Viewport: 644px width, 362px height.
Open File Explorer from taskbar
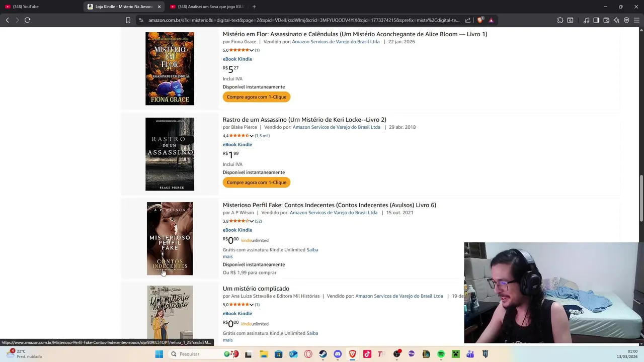click(264, 354)
